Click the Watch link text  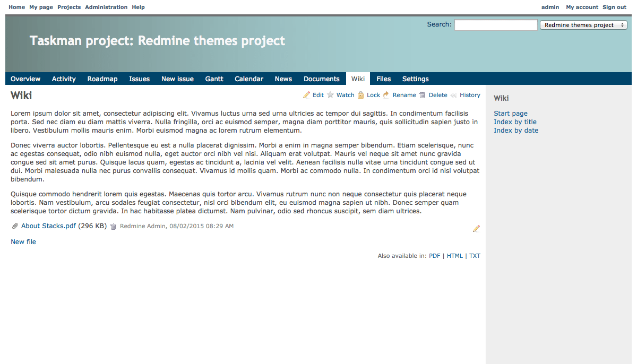(345, 95)
